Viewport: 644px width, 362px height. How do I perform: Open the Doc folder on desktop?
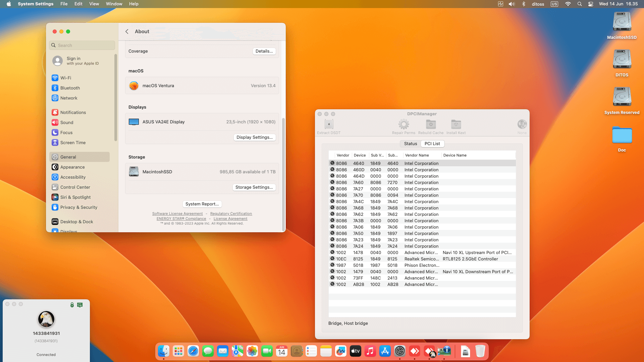point(622,139)
